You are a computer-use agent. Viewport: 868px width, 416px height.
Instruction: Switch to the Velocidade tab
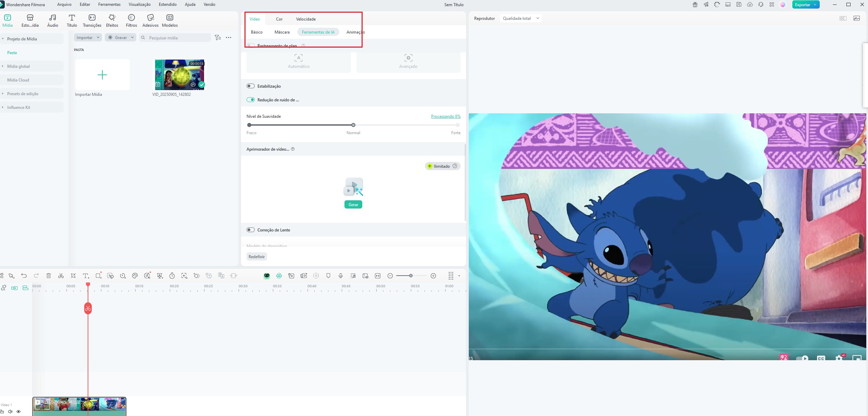point(306,19)
